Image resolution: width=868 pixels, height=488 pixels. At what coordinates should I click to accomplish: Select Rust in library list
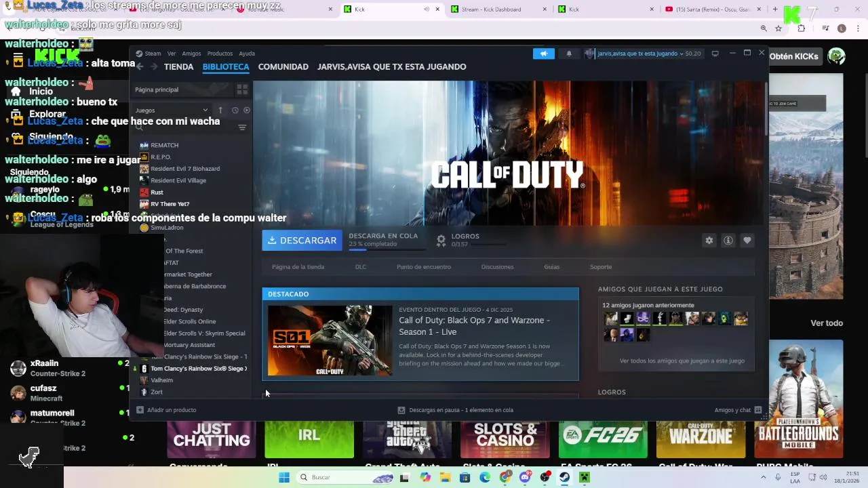coord(157,192)
